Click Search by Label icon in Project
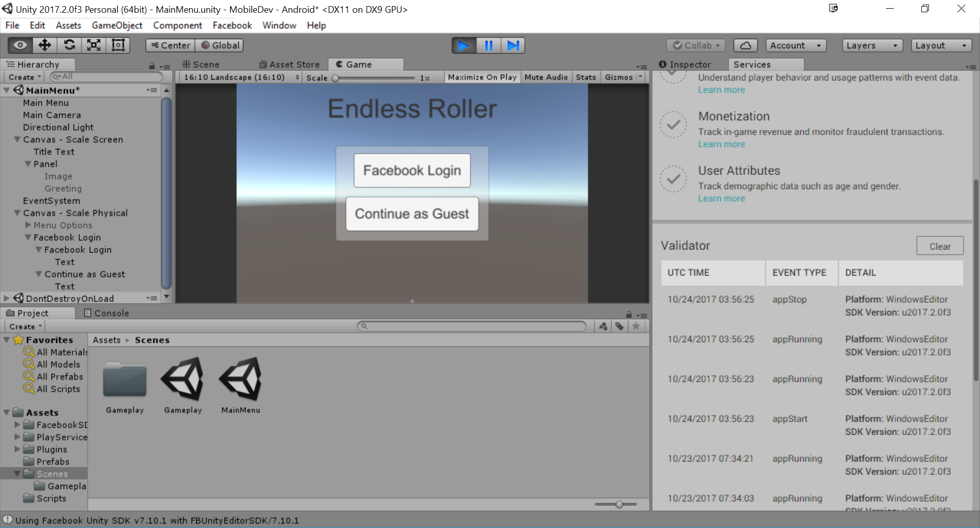The height and width of the screenshot is (528, 980). [620, 326]
